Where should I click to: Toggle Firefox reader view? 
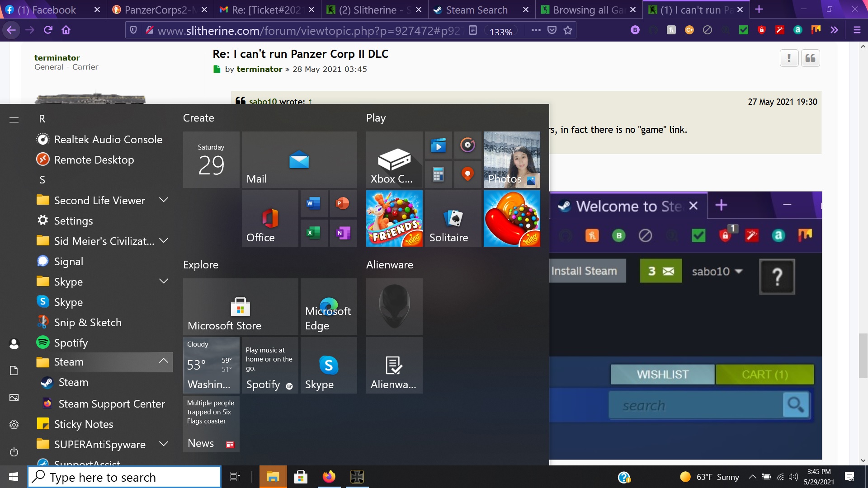473,30
